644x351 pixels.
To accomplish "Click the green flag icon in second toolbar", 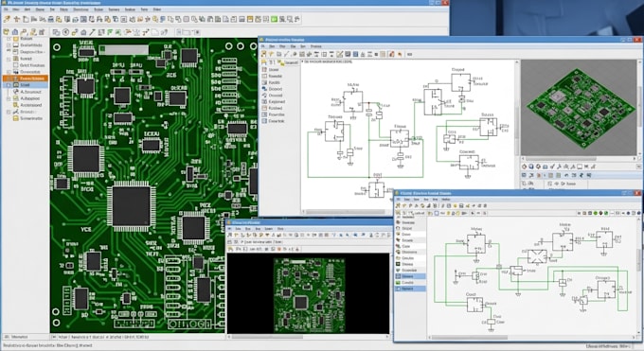I will [110, 32].
